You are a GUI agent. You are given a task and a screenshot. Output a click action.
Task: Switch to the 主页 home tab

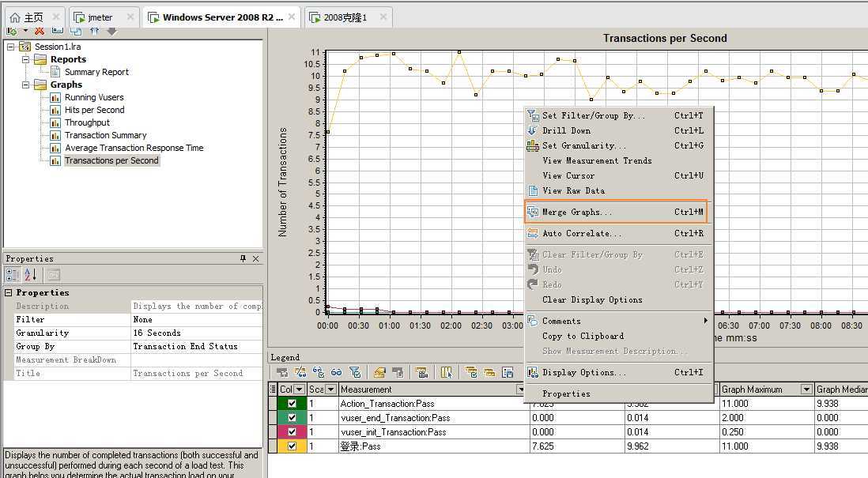pyautogui.click(x=33, y=17)
